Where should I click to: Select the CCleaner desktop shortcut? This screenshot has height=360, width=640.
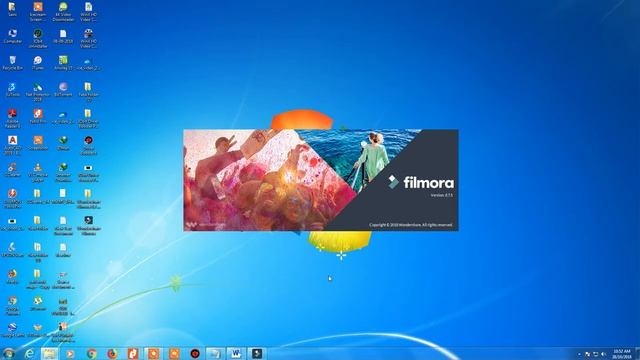tap(12, 170)
